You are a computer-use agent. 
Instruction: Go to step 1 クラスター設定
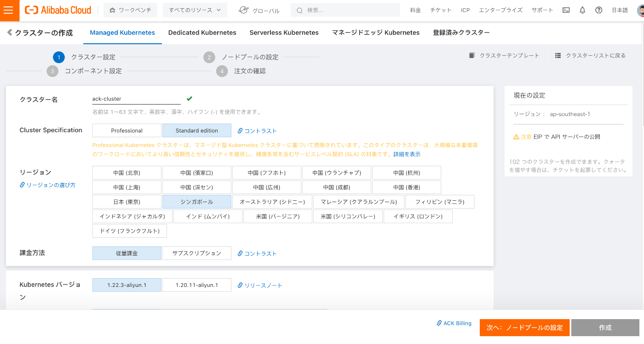click(85, 57)
